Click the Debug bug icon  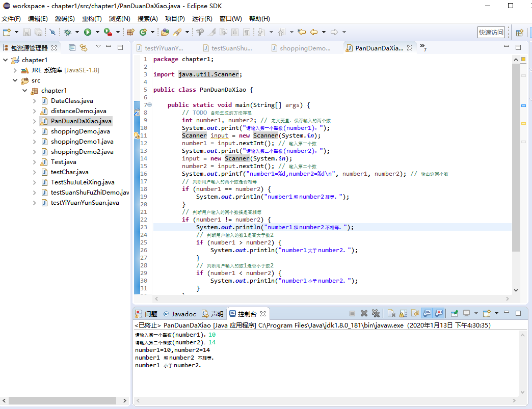(67, 32)
